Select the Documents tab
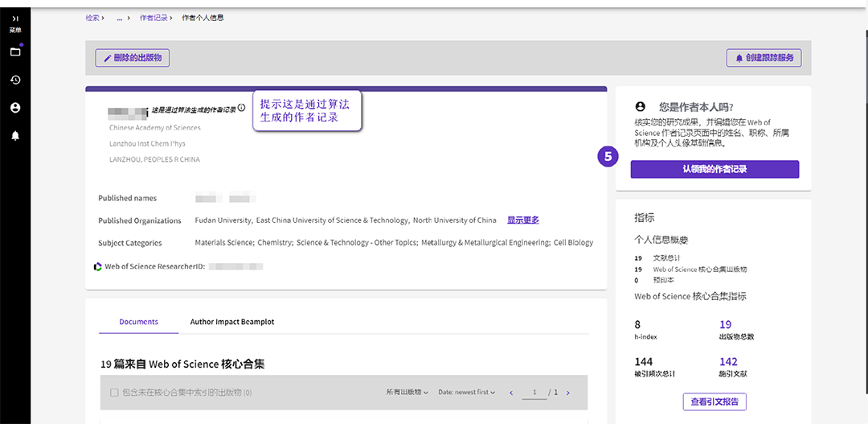The width and height of the screenshot is (868, 424). (138, 322)
